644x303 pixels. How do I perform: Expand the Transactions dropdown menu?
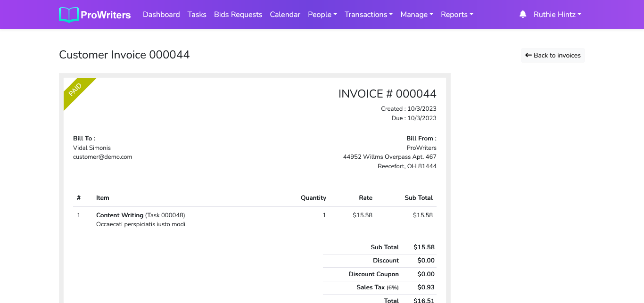click(x=368, y=15)
